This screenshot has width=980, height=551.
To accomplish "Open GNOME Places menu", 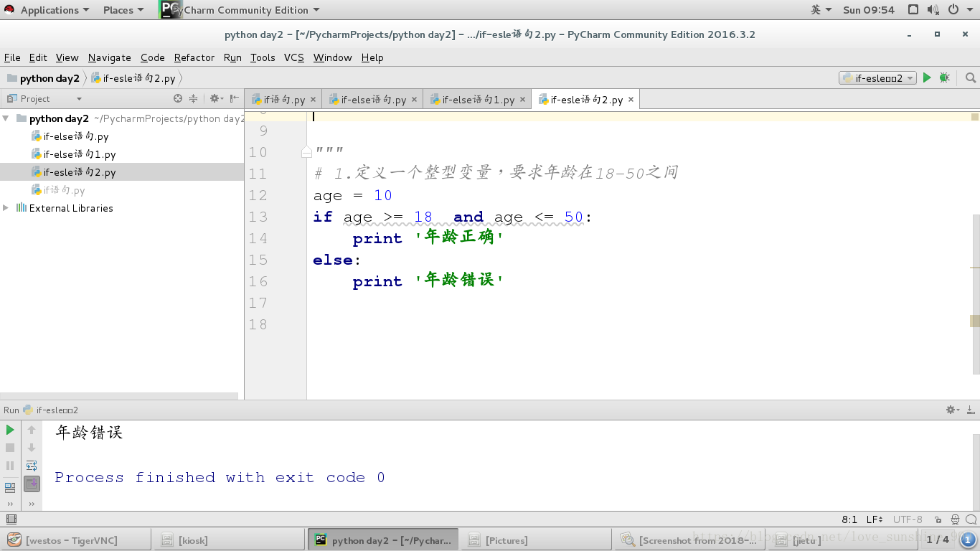I will click(x=123, y=10).
